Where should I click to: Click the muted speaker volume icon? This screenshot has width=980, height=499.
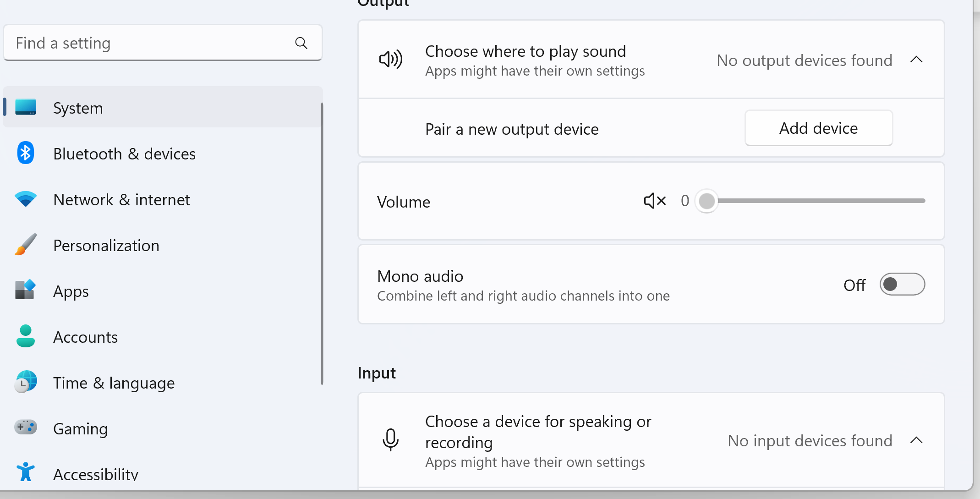click(x=654, y=201)
